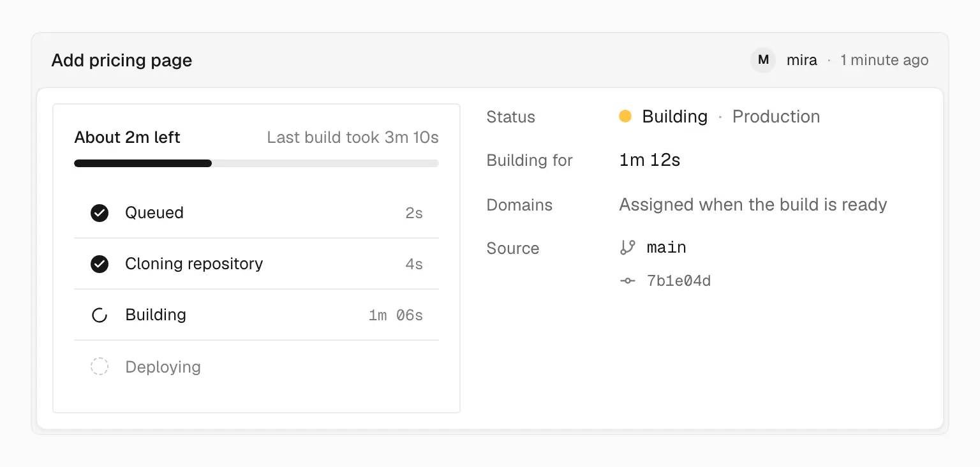This screenshot has height=467, width=980.
Task: Click the Building duration 1m 06s
Action: (x=396, y=315)
